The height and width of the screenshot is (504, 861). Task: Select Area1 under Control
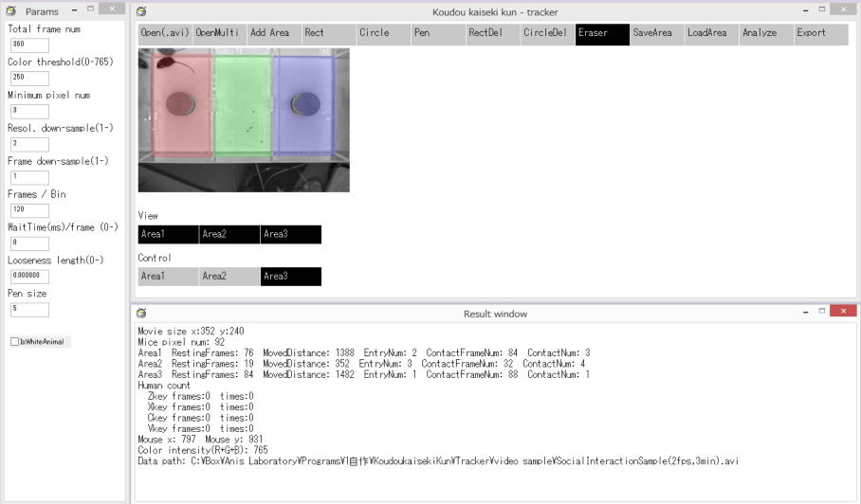coord(168,277)
